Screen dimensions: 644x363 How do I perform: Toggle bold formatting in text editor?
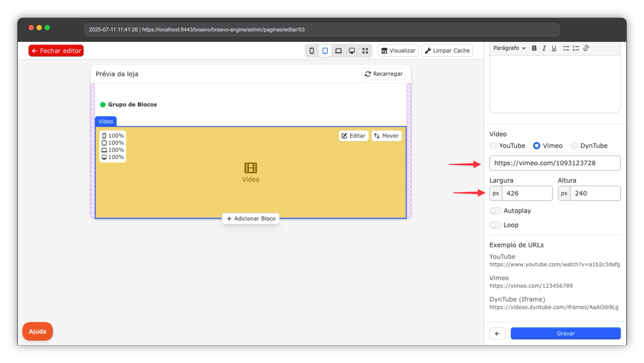click(x=534, y=48)
